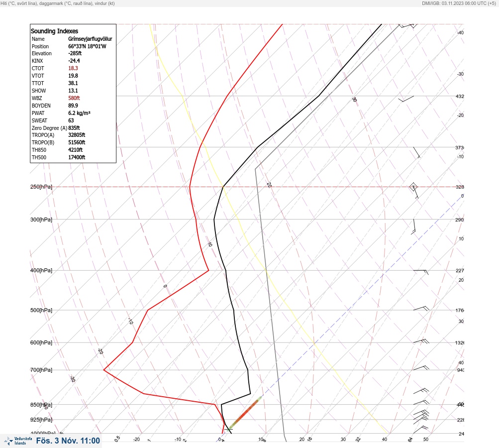Click the Zero Degree (A) value 835ft
499x448 pixels.
coord(74,128)
